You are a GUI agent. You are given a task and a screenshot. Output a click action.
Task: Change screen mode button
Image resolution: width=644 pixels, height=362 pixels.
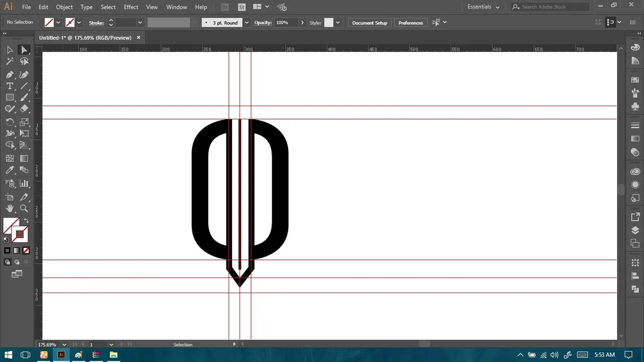[x=17, y=274]
